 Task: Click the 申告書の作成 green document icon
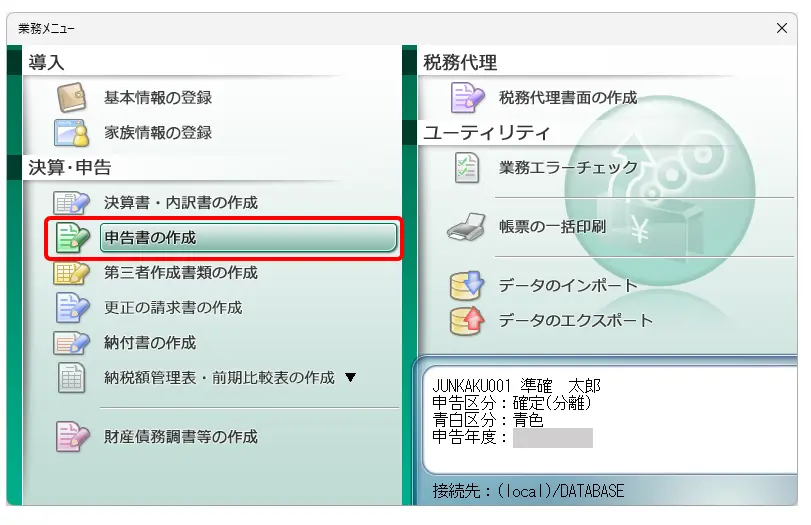tap(72, 238)
